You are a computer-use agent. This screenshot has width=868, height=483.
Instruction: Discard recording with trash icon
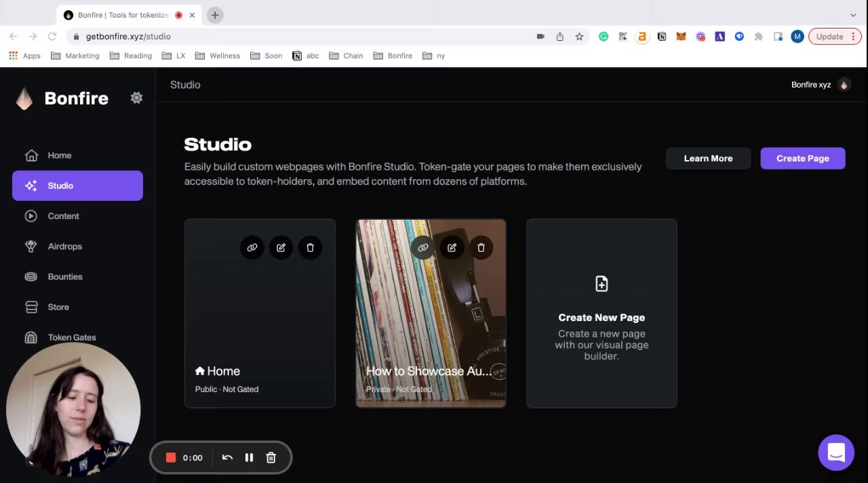pos(271,458)
